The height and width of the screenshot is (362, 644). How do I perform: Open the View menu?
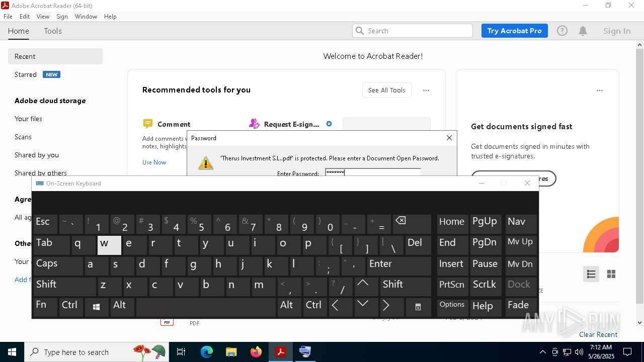point(43,17)
